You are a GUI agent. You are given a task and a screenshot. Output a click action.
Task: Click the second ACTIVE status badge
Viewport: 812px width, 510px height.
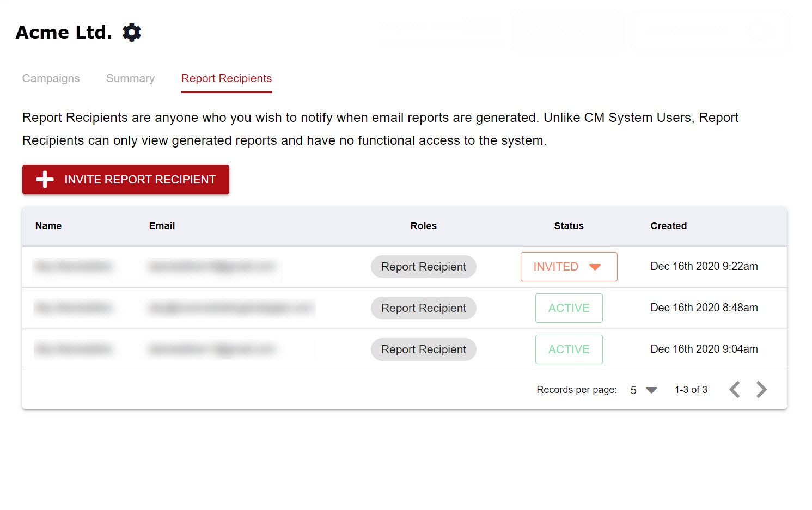pyautogui.click(x=569, y=349)
